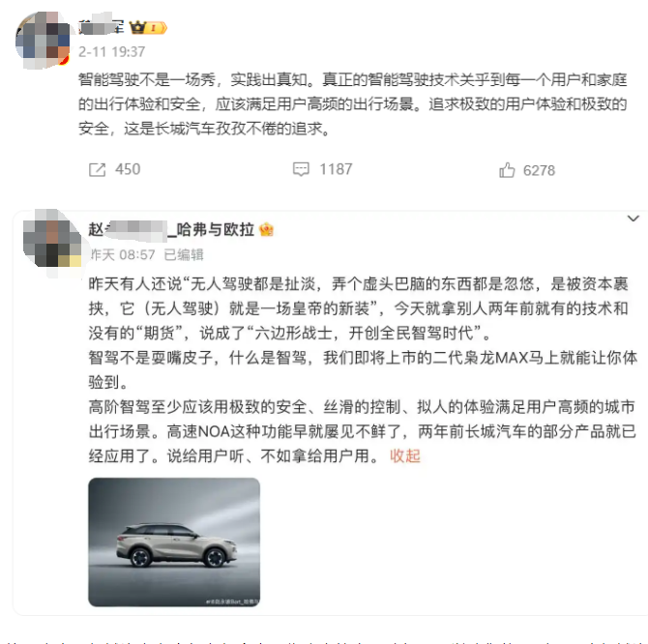Click the 2-11 19:37 timestamp
Image resolution: width=648 pixels, height=644 pixels.
pyautogui.click(x=112, y=52)
